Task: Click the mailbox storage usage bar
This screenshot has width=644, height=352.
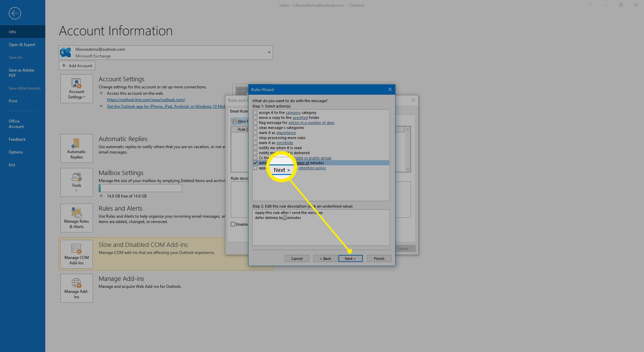Action: pyautogui.click(x=140, y=188)
